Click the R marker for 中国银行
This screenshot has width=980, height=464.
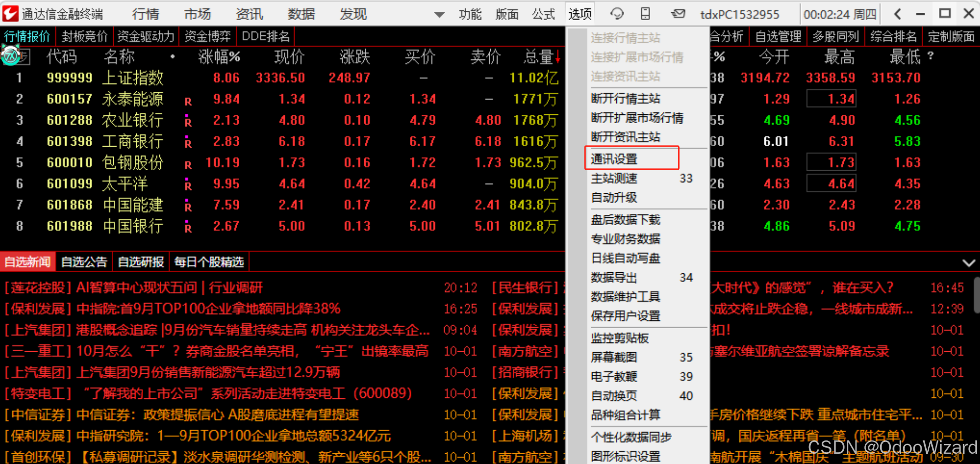coord(188,227)
